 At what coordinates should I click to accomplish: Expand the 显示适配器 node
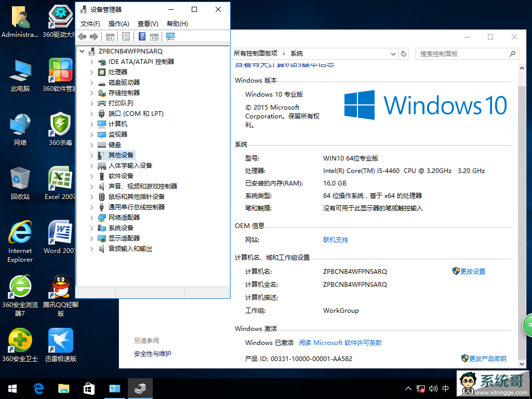91,238
